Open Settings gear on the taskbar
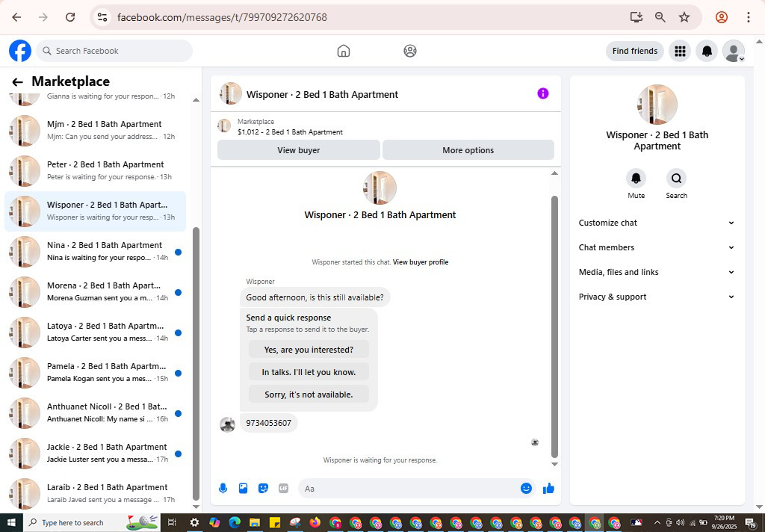 pos(194,523)
